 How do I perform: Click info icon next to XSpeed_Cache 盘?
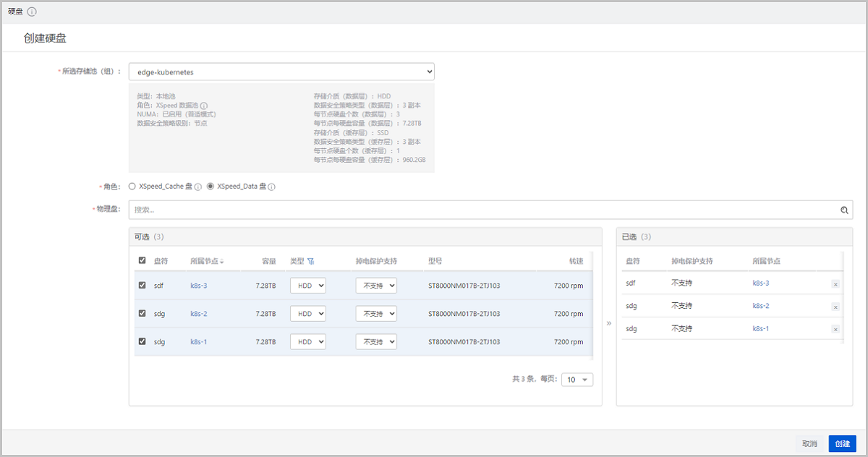[197, 187]
